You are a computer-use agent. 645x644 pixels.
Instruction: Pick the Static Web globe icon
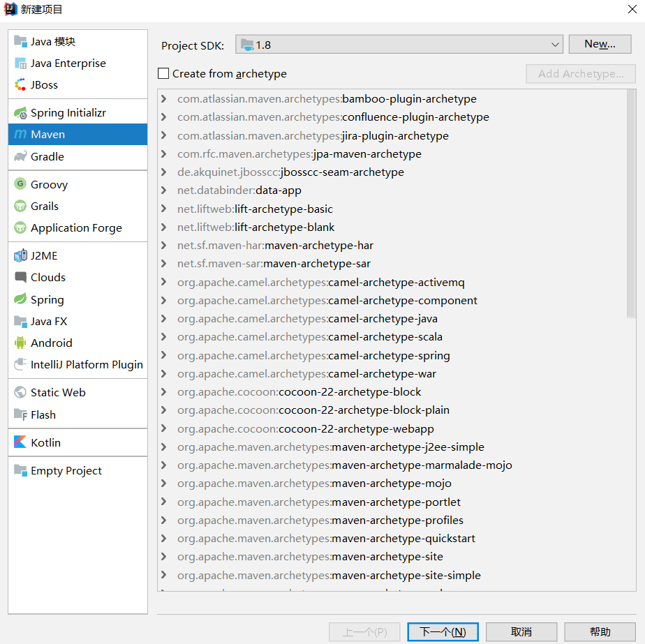(x=20, y=392)
